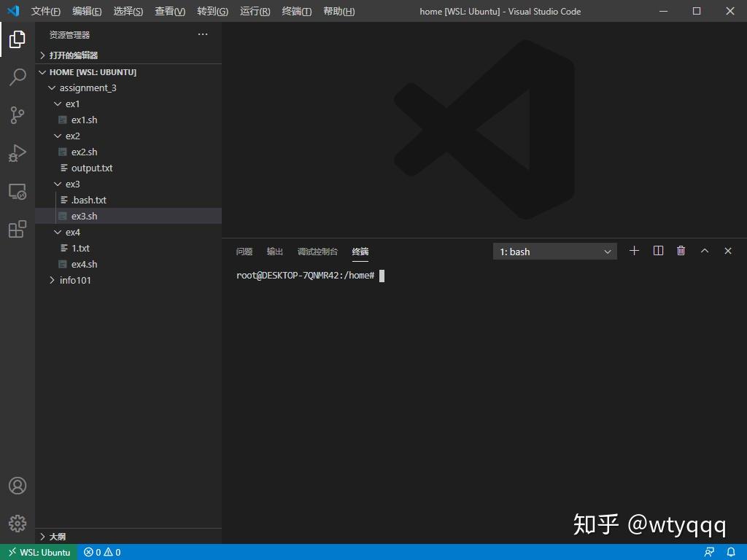Click the WSL: Ubuntu indicator in the status bar

[39, 552]
